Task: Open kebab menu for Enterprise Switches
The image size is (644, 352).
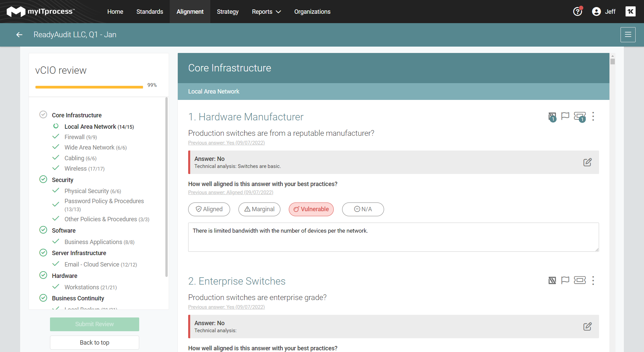Action: 593,281
